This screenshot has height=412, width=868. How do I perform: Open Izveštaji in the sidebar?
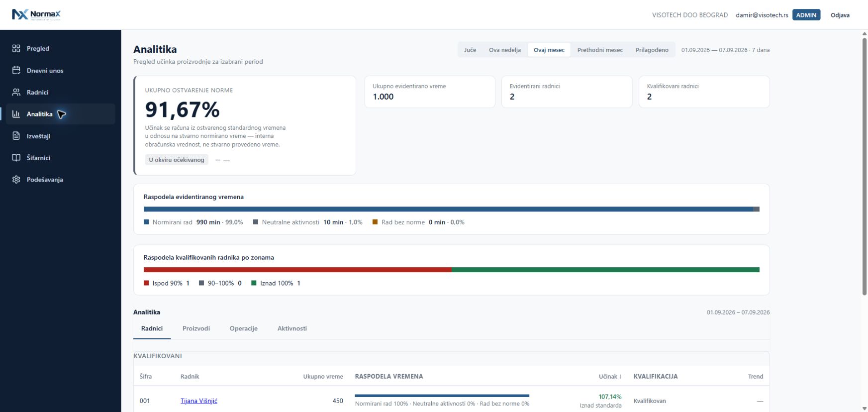60,136
